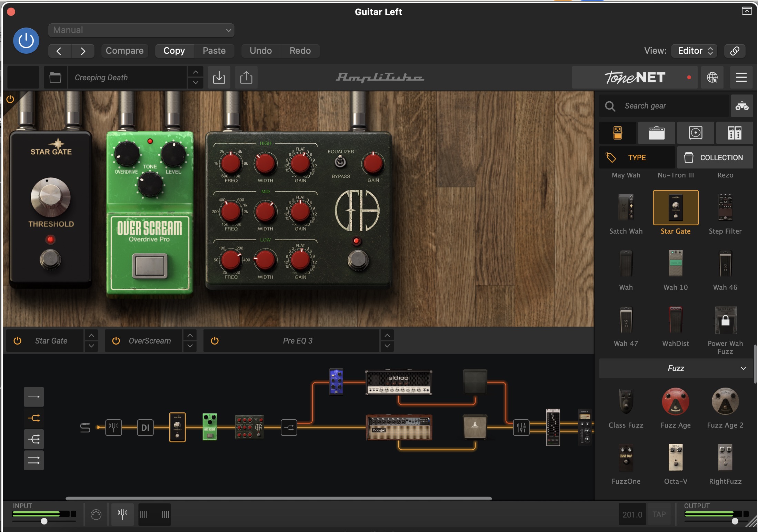
Task: Stomp the OverScream footswitch
Action: coord(150,266)
